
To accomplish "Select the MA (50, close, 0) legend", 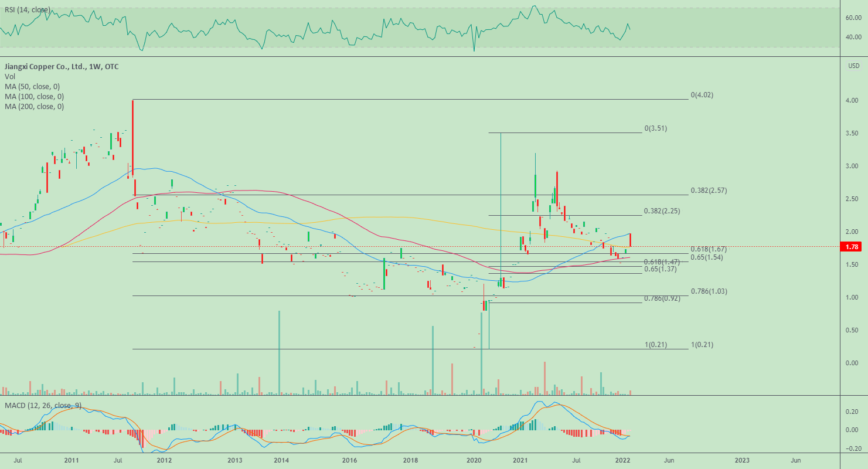I will point(33,87).
